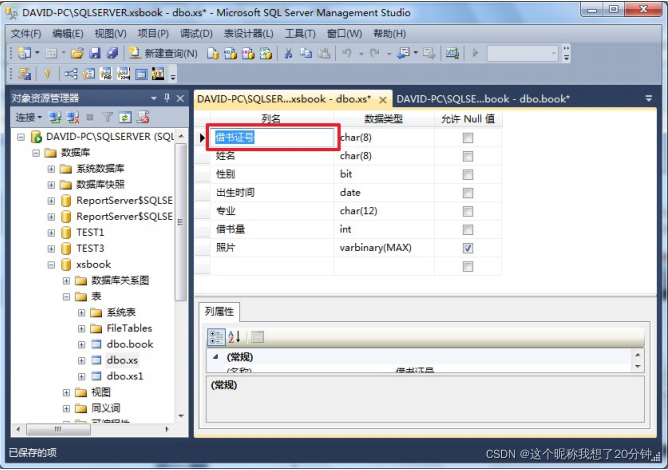Toggle Allow Null for 借书证号 row
The image size is (668, 470).
click(468, 138)
